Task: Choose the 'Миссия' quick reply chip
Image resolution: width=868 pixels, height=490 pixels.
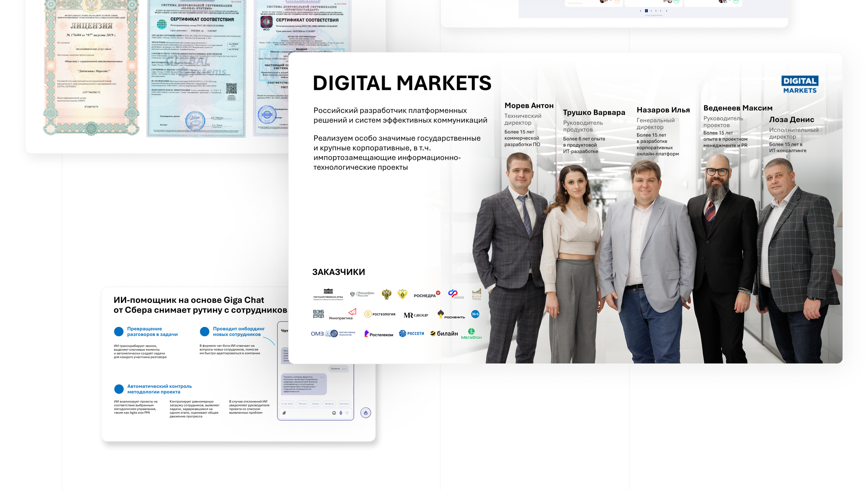Action: click(x=303, y=404)
